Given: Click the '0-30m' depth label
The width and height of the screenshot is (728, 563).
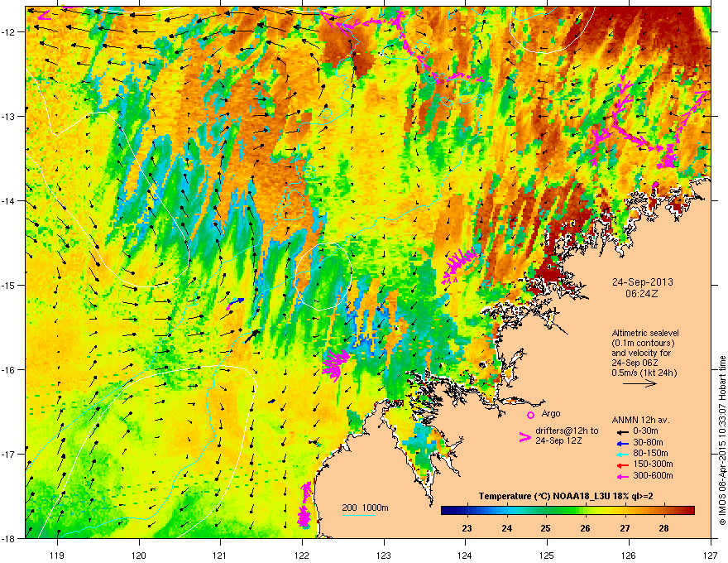Looking at the screenshot, I should pyautogui.click(x=645, y=431).
